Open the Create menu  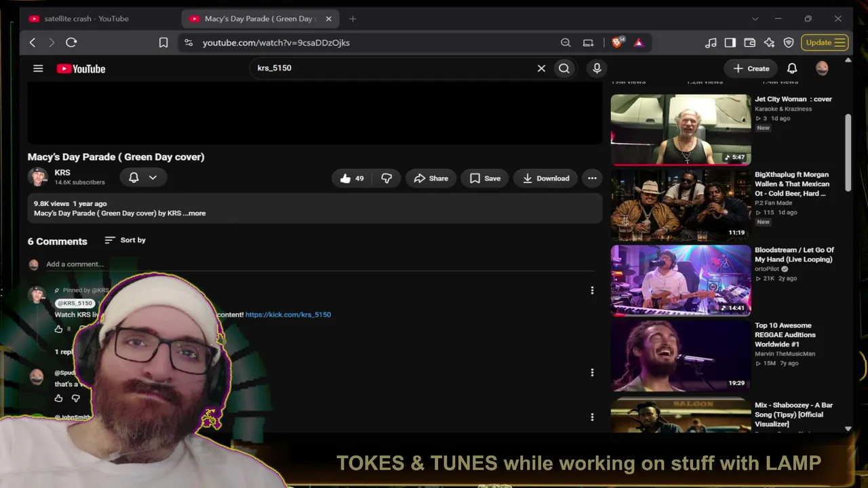click(751, 68)
